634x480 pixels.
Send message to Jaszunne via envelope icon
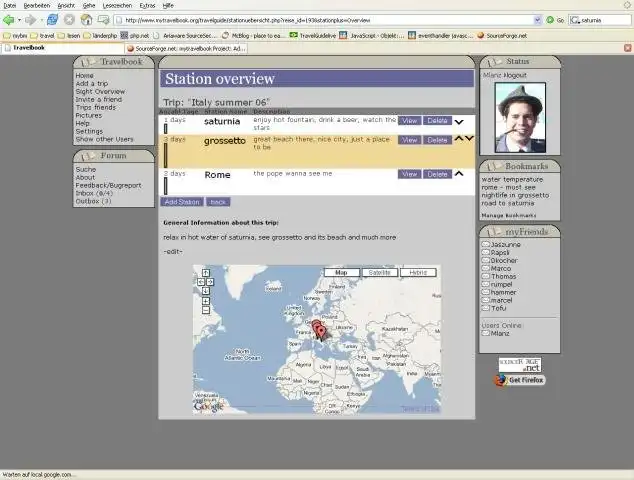pyautogui.click(x=486, y=244)
